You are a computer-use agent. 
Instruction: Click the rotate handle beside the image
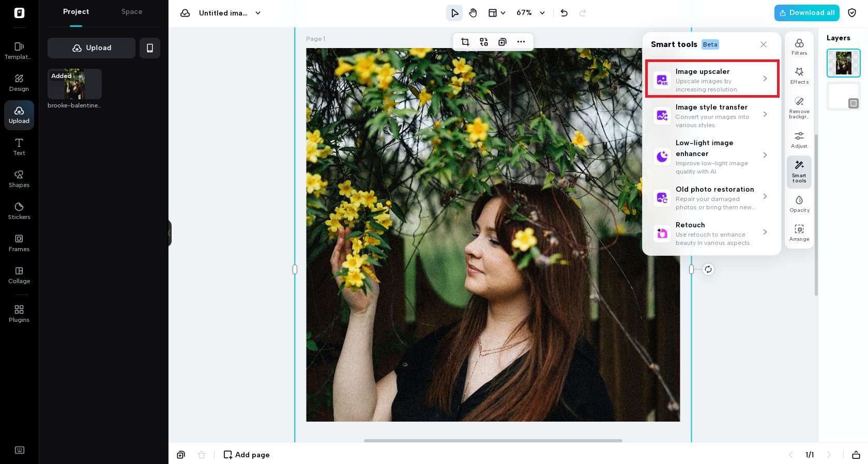[708, 269]
